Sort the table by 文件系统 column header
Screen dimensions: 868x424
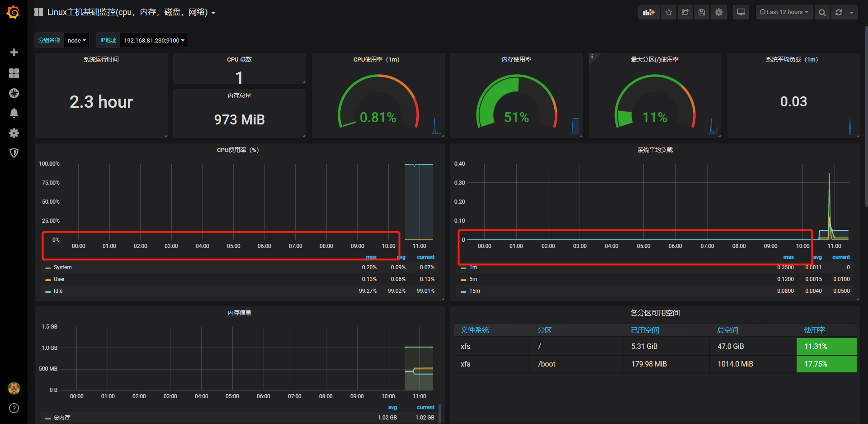(475, 330)
